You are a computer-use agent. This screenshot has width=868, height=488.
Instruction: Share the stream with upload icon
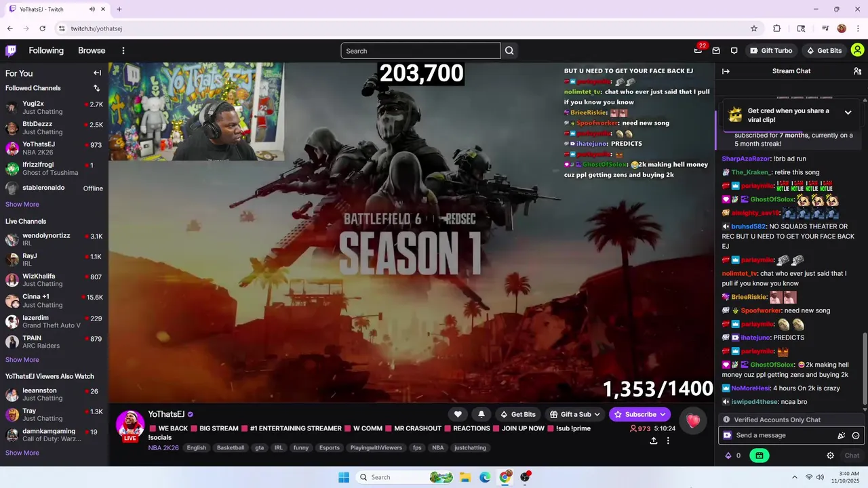653,441
